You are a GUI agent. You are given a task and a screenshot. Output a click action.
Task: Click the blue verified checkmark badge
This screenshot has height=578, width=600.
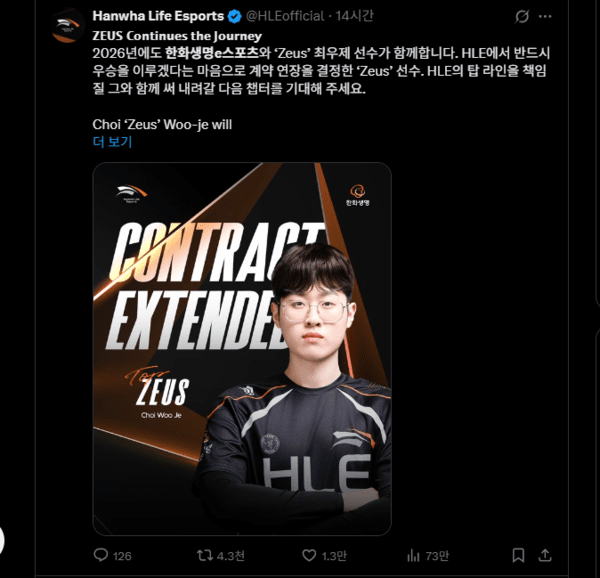point(234,16)
